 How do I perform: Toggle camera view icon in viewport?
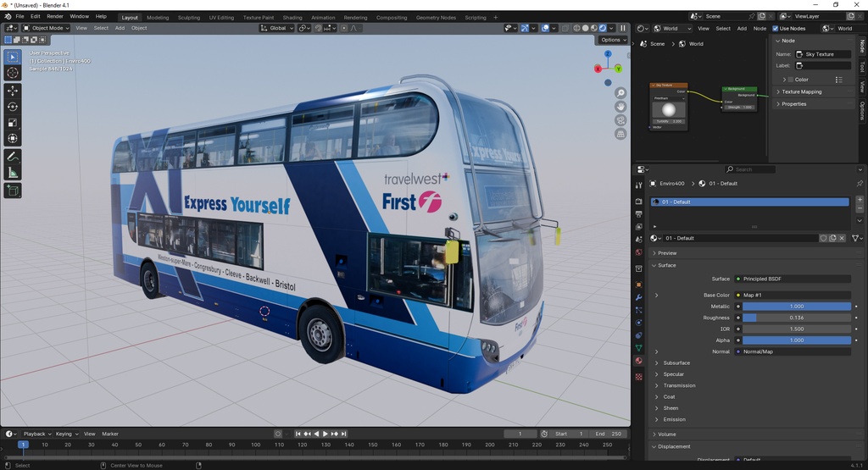[x=620, y=120]
